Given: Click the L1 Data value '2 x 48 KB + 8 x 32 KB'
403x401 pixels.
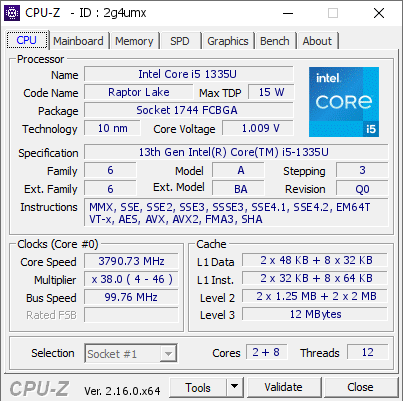Looking at the screenshot, I should 315,260.
